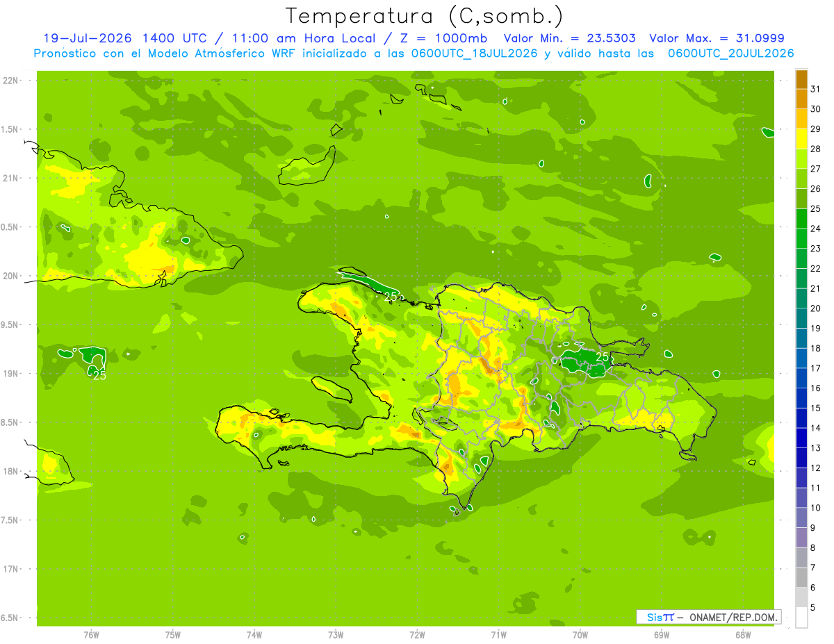The image size is (834, 644).
Task: Click 'Valor Min. = 23.5303'
Action: pos(569,38)
